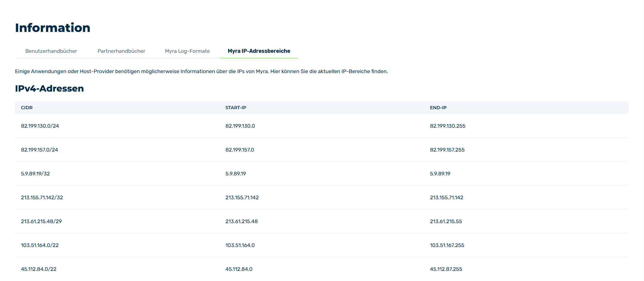Select start IP 82.199.157.0

pos(240,150)
